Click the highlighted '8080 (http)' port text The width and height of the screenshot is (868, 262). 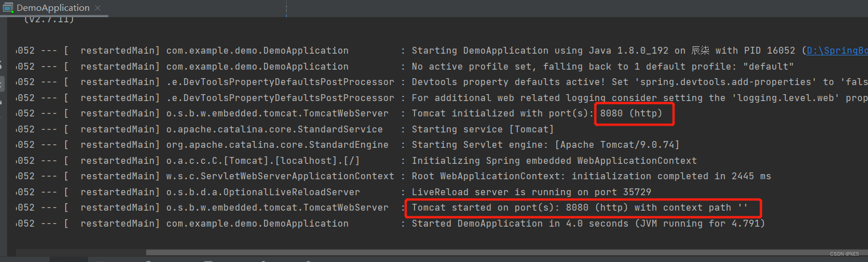pos(631,113)
